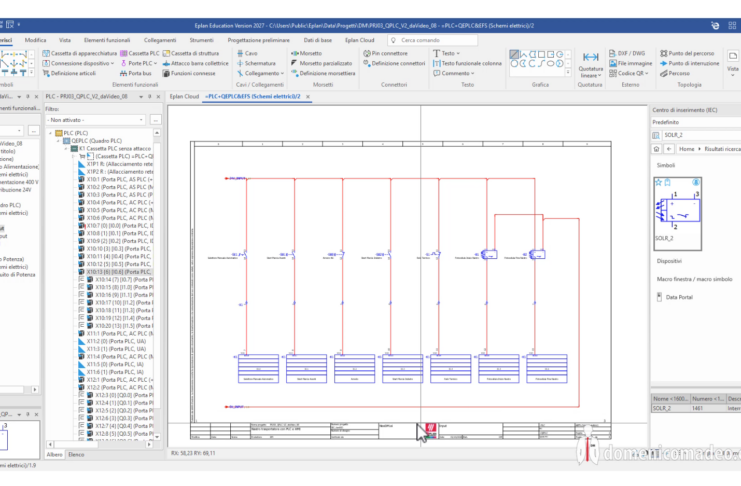The height and width of the screenshot is (486, 741).
Task: Collapse QEPLC (Quadro PLC) node
Action: click(58, 141)
